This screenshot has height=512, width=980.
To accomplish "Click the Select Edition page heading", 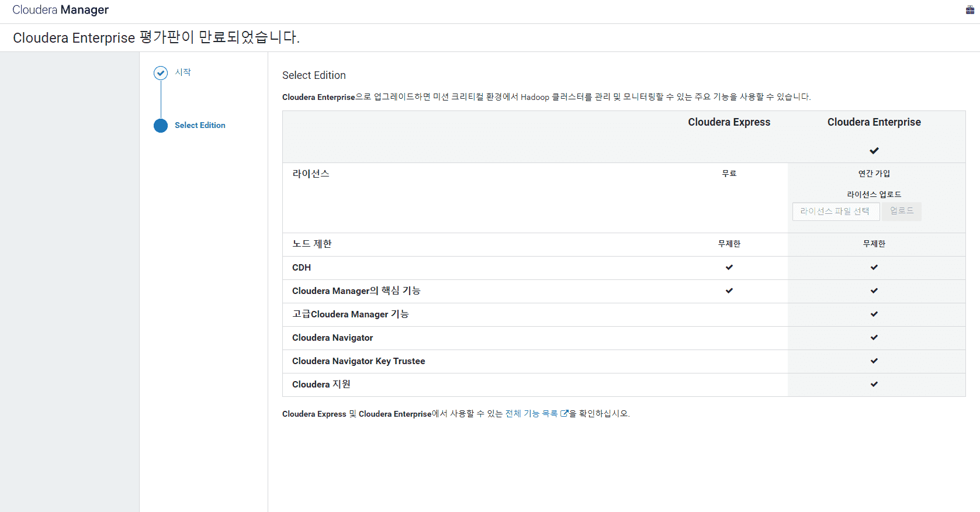I will (x=314, y=75).
